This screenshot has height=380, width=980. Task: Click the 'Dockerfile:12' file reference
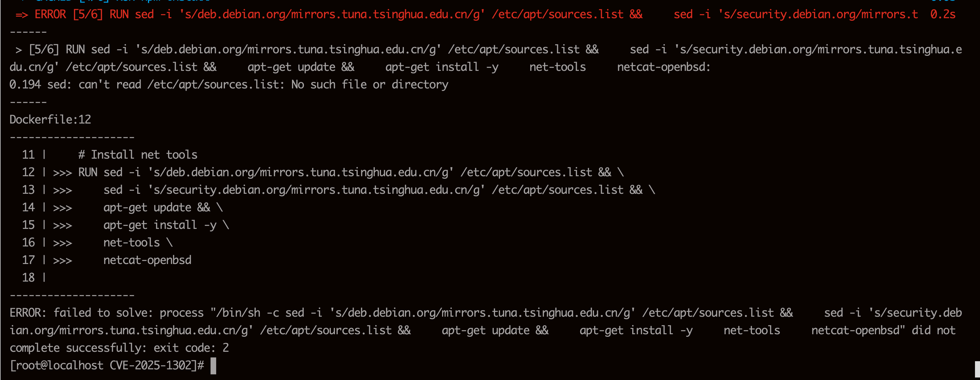point(50,119)
